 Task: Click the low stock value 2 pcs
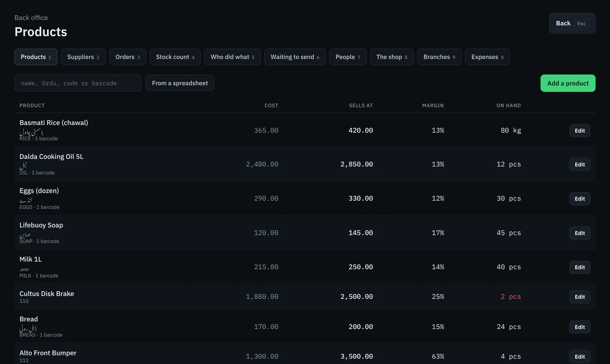pos(510,297)
